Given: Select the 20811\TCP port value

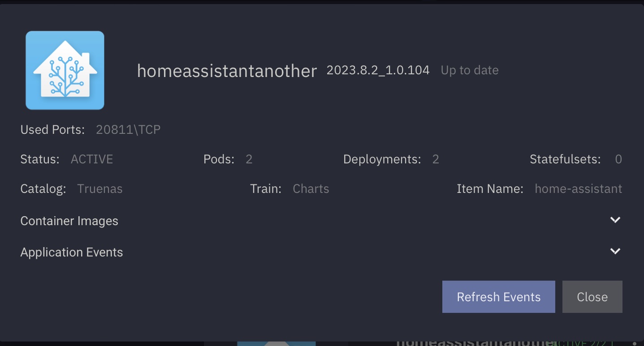Looking at the screenshot, I should [128, 130].
